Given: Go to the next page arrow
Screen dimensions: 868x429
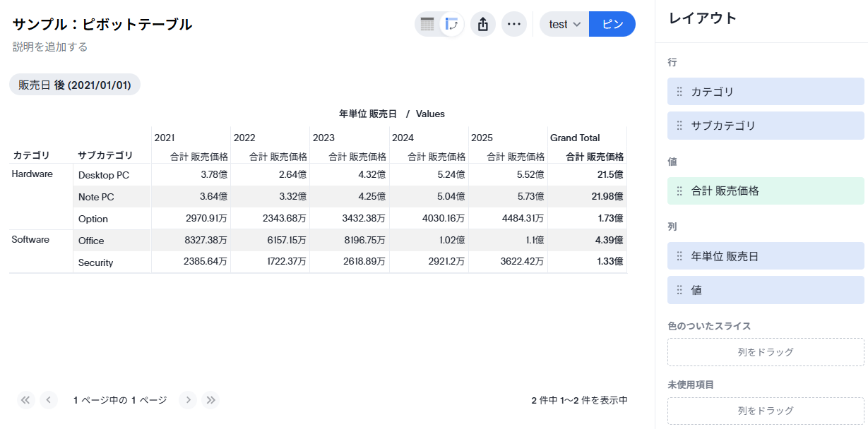Looking at the screenshot, I should pyautogui.click(x=188, y=400).
